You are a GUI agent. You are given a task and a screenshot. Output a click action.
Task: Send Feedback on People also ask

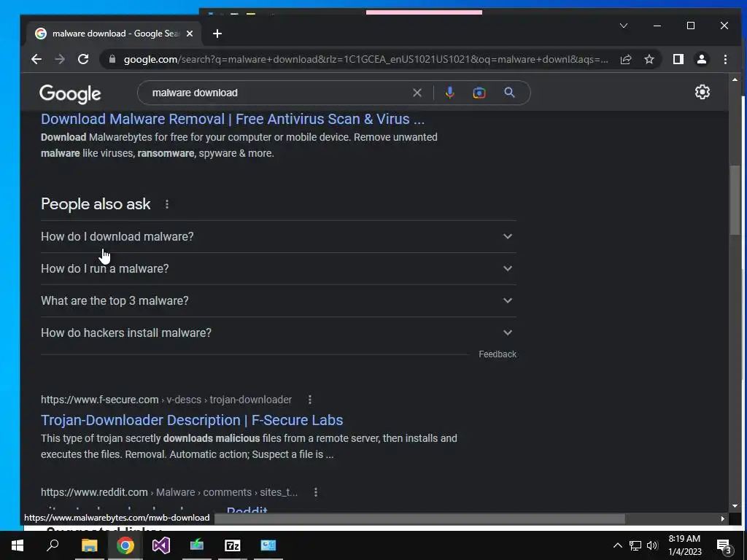point(498,354)
